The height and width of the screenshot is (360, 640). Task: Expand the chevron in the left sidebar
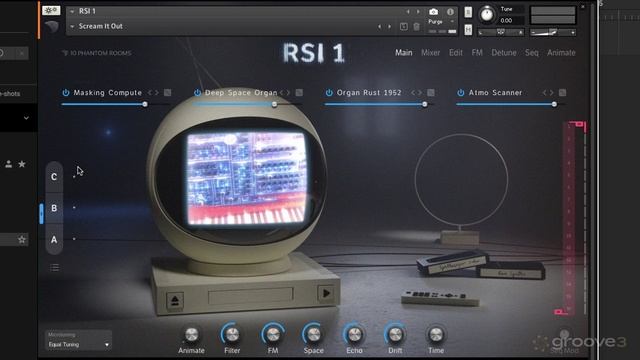[x=26, y=118]
